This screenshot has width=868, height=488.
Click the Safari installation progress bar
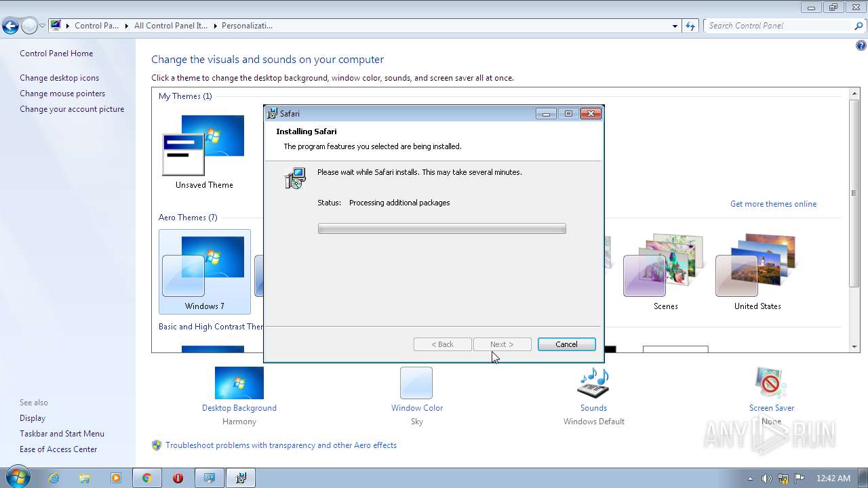tap(441, 229)
